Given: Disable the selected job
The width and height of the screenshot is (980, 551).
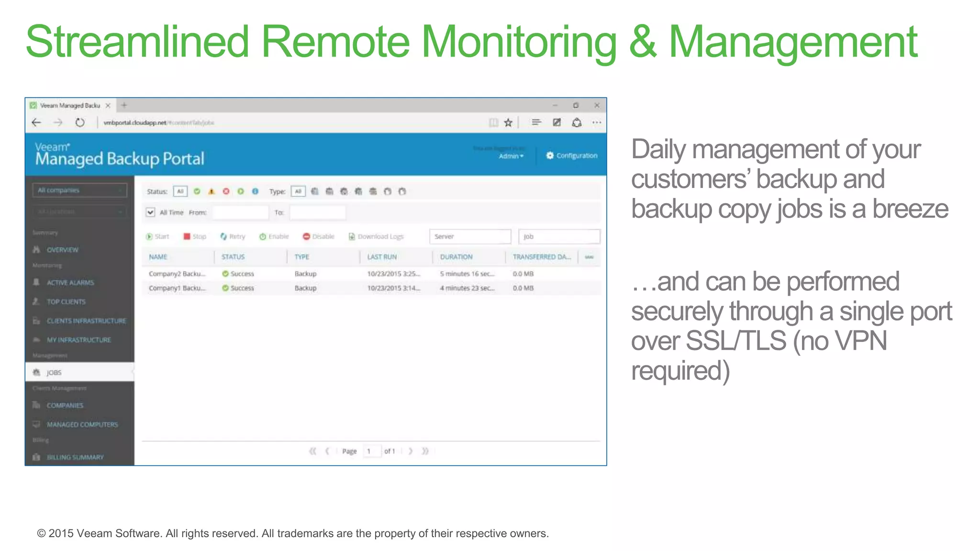Looking at the screenshot, I should click(319, 236).
